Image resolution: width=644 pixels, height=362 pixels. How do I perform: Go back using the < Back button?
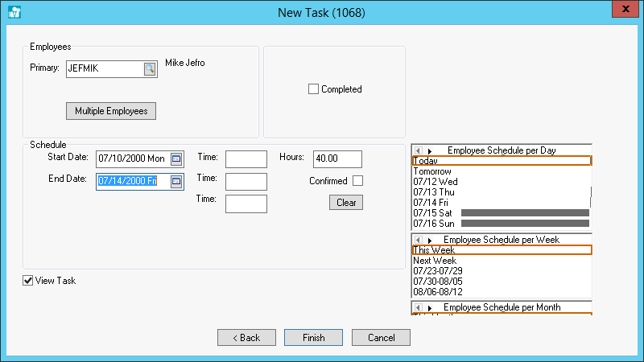tap(246, 338)
